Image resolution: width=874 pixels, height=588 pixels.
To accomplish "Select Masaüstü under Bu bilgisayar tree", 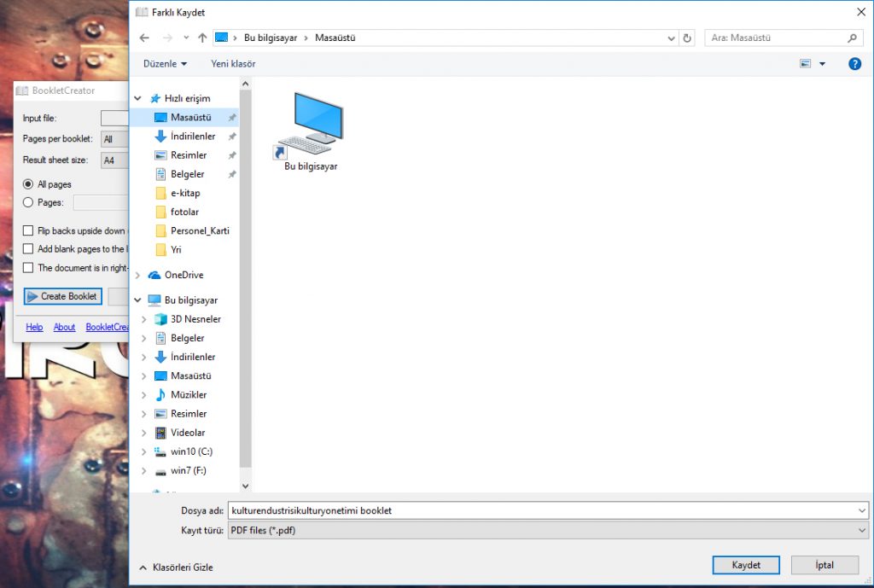I will click(x=190, y=376).
